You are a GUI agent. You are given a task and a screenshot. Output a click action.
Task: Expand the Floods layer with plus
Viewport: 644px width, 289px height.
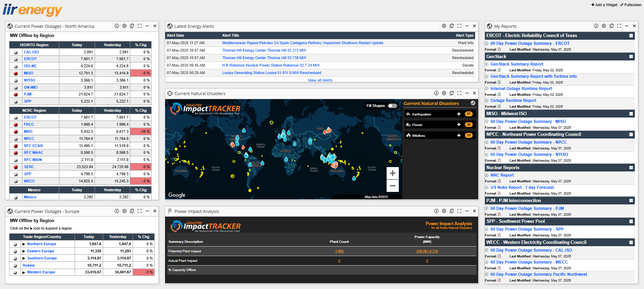pos(459,125)
